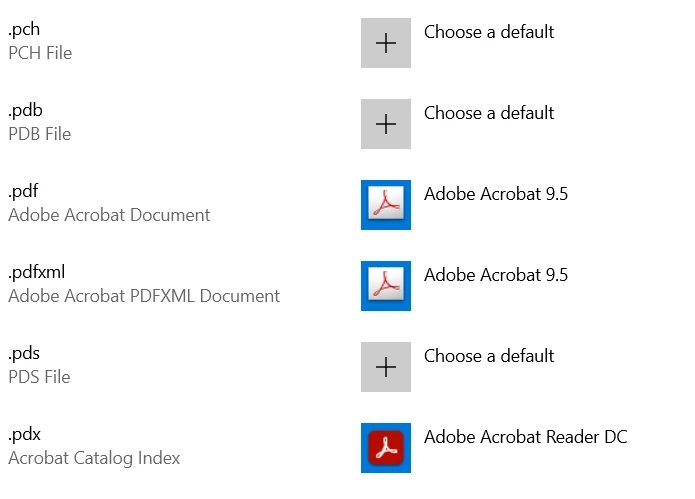Select the .pdf extension text

click(x=23, y=191)
